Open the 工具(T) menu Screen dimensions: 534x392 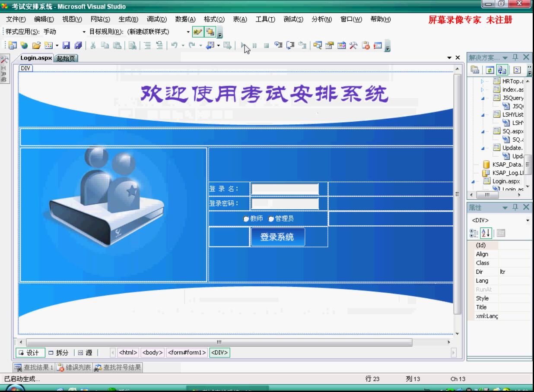(x=265, y=19)
